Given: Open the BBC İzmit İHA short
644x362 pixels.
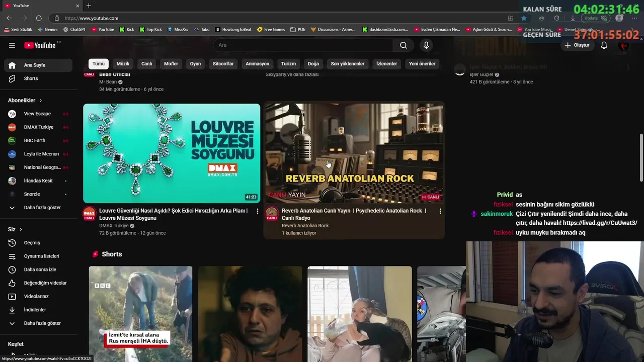Looking at the screenshot, I should [x=140, y=314].
